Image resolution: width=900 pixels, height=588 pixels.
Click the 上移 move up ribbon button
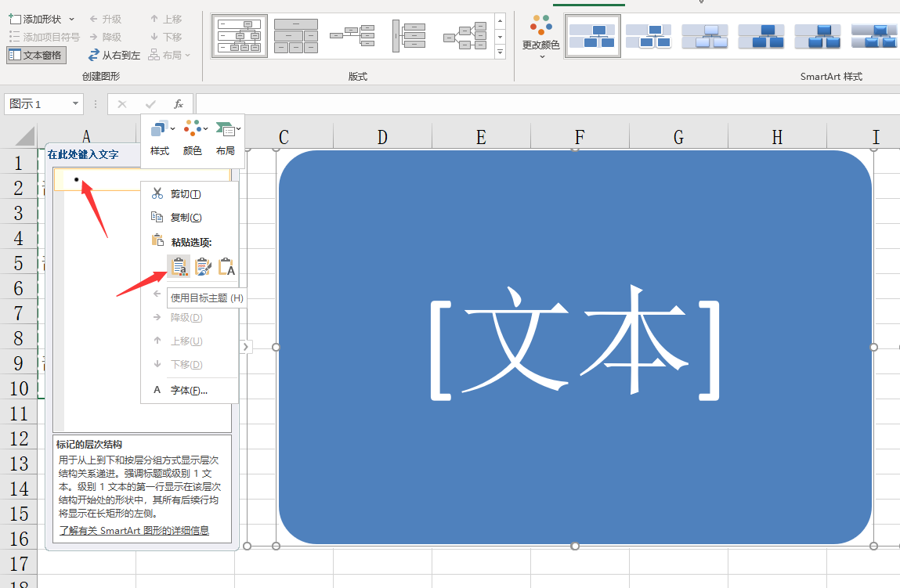[x=166, y=19]
